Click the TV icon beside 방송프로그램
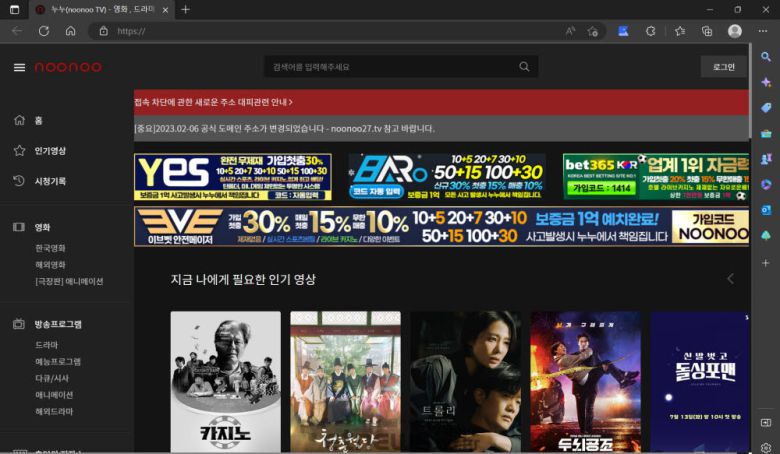 coord(19,324)
